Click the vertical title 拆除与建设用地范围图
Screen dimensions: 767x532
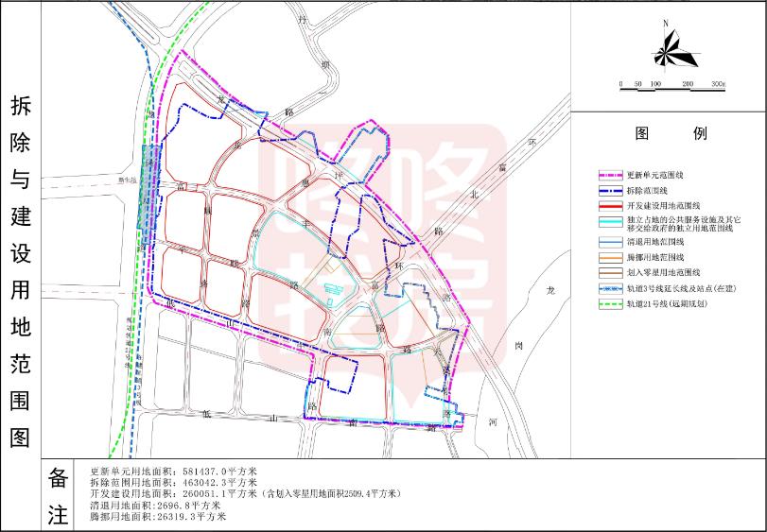tap(20, 271)
